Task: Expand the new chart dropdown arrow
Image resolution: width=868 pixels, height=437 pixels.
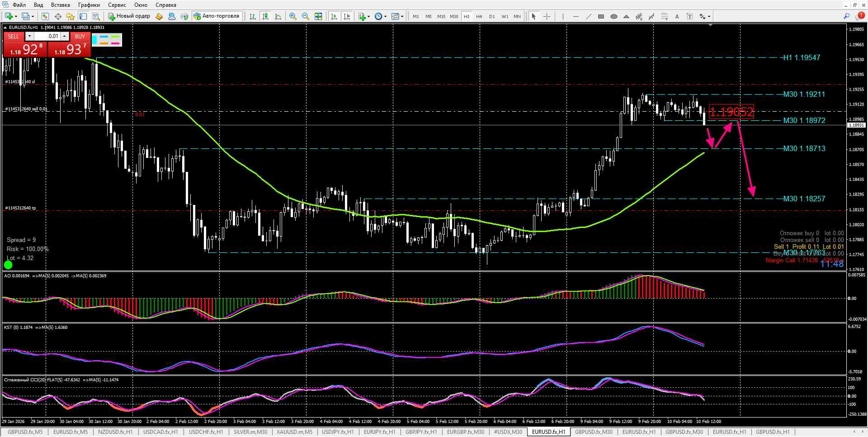Action: pyautogui.click(x=16, y=17)
